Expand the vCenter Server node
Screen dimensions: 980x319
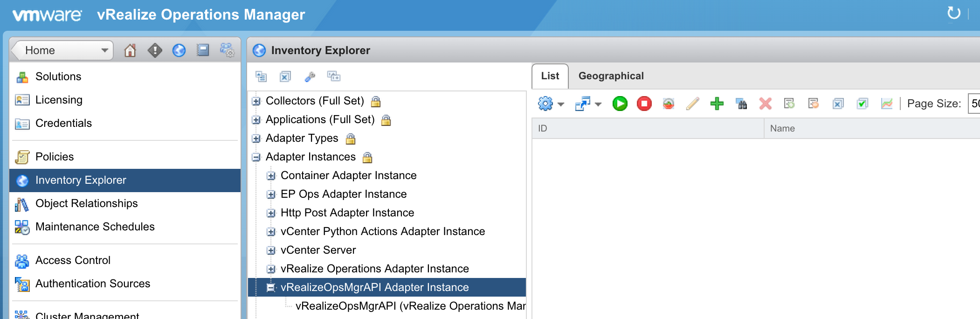pyautogui.click(x=271, y=250)
